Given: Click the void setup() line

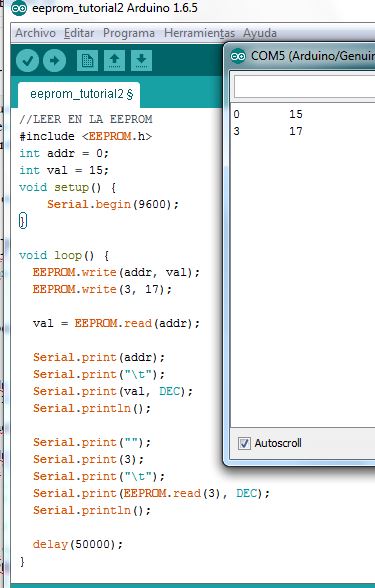Looking at the screenshot, I should click(68, 187).
